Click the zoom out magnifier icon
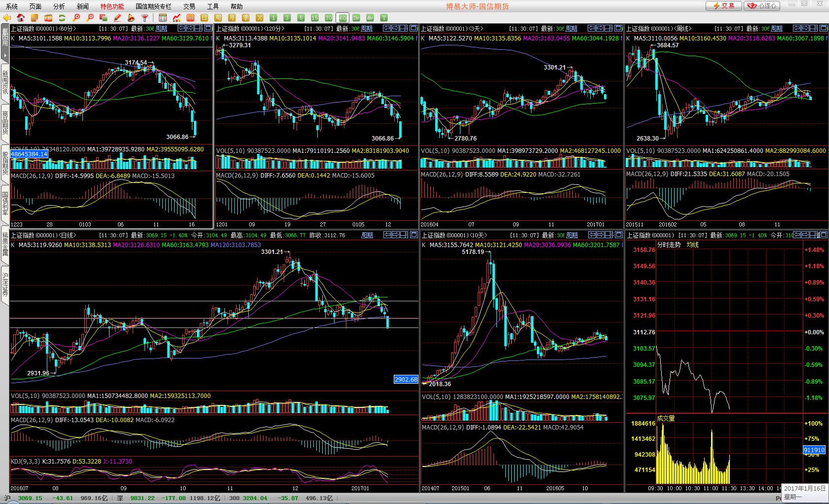829x504 pixels. [90, 18]
